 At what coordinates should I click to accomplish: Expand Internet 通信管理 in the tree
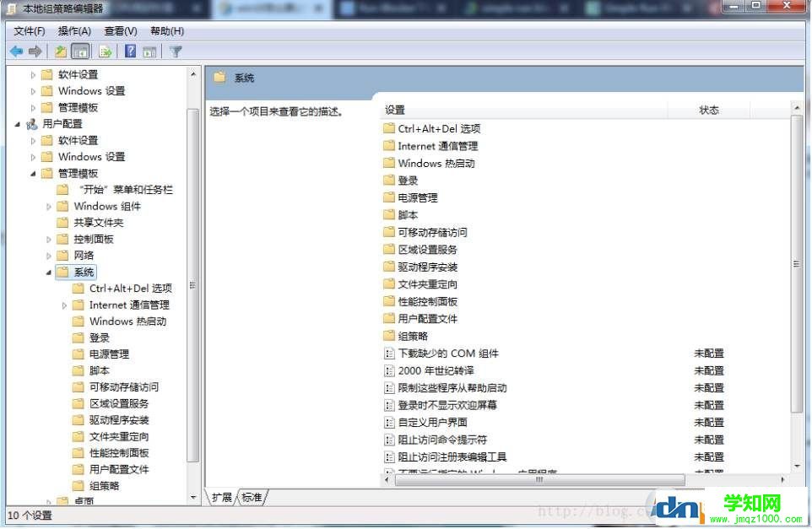coord(64,305)
